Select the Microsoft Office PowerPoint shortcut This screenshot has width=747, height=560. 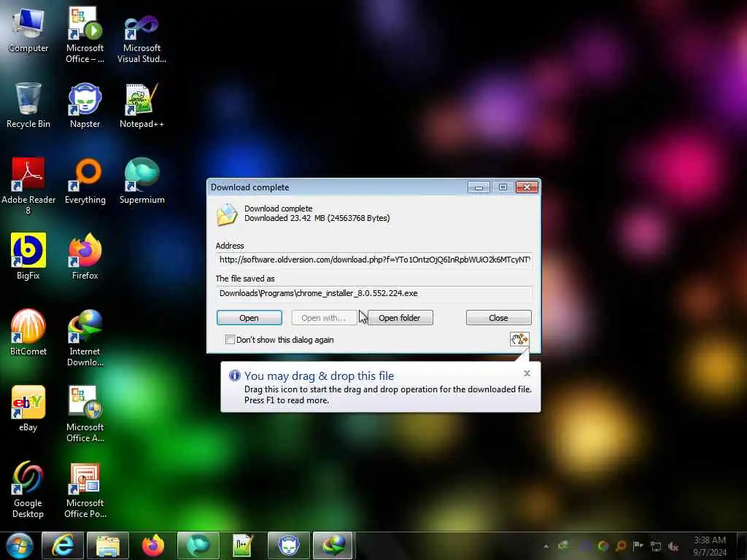[85, 489]
